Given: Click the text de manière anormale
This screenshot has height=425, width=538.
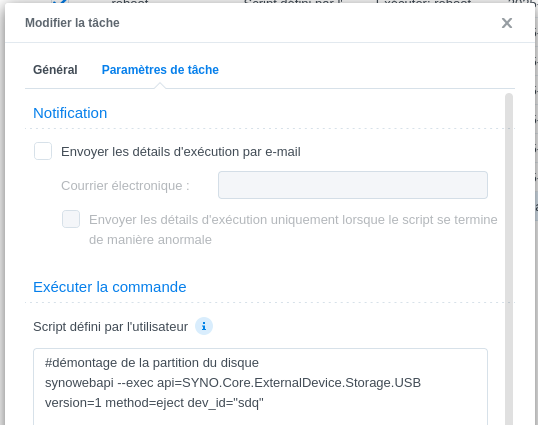Looking at the screenshot, I should coord(150,240).
